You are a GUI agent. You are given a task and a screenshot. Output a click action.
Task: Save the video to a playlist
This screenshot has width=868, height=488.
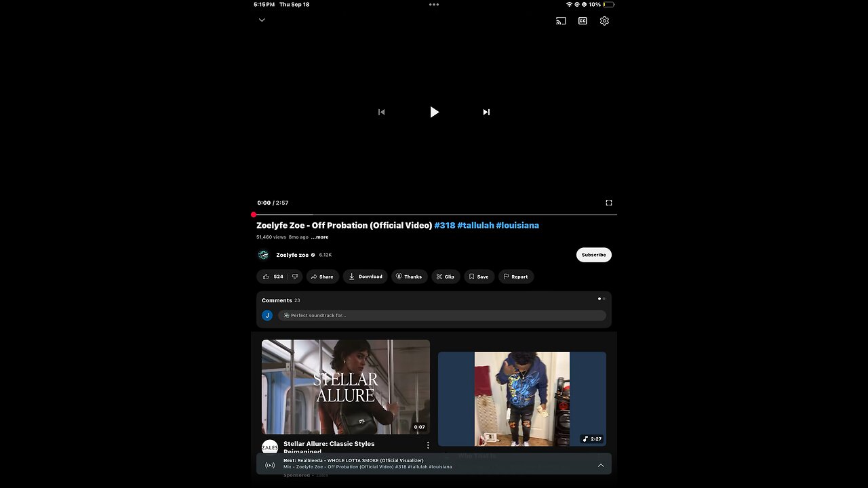[479, 277]
